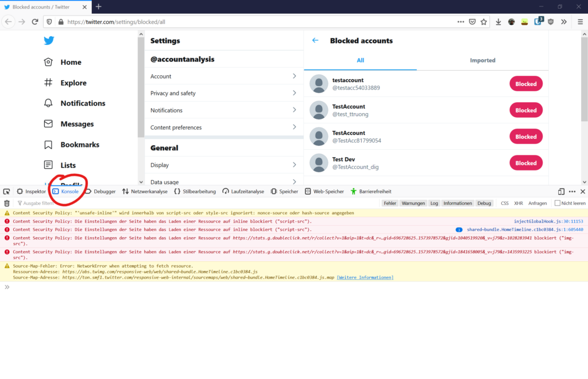Open Lists in Twitter sidebar
This screenshot has height=379, width=588.
[x=60, y=165]
